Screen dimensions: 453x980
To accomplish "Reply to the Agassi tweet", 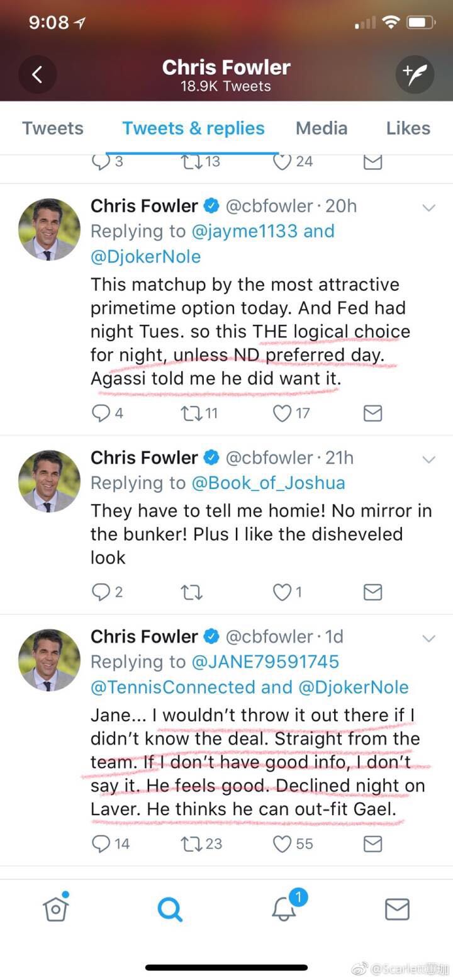I will (101, 413).
